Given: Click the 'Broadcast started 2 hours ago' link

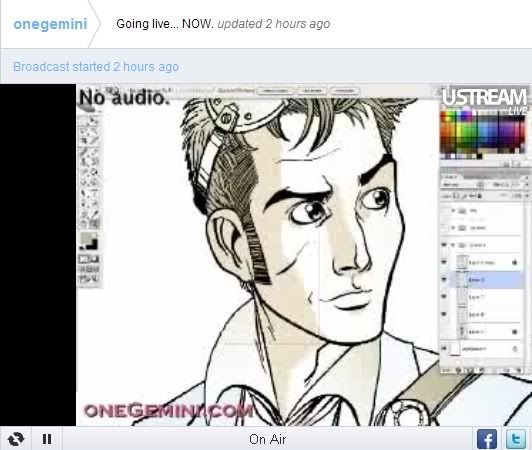Looking at the screenshot, I should pyautogui.click(x=96, y=67).
